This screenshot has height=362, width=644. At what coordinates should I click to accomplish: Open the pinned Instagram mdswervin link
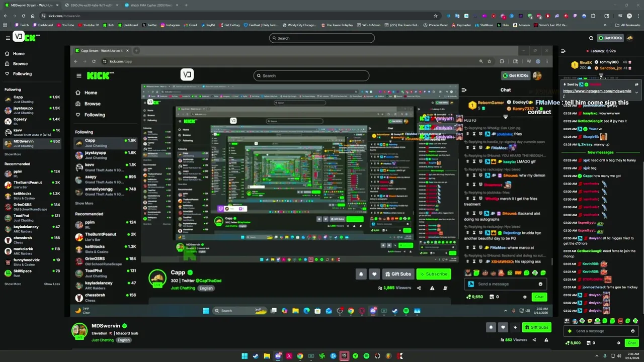(x=597, y=91)
